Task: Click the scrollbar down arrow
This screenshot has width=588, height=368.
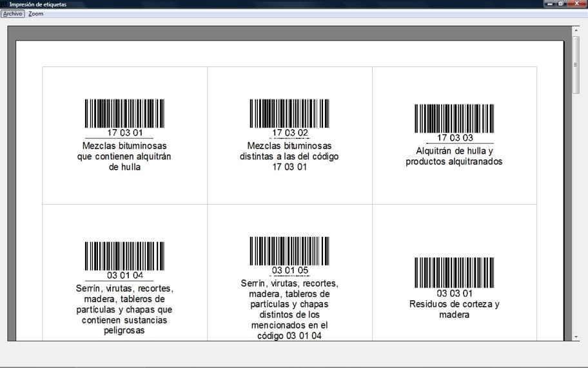Action: [576, 337]
